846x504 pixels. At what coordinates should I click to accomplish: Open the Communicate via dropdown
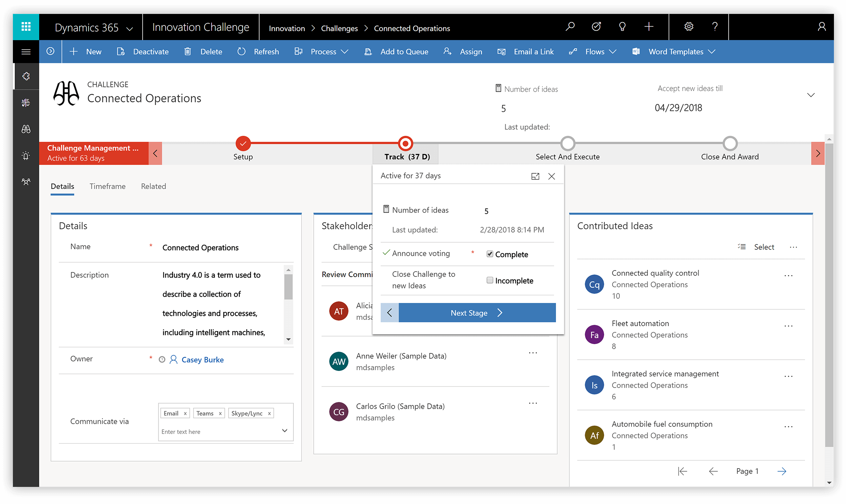pos(286,431)
